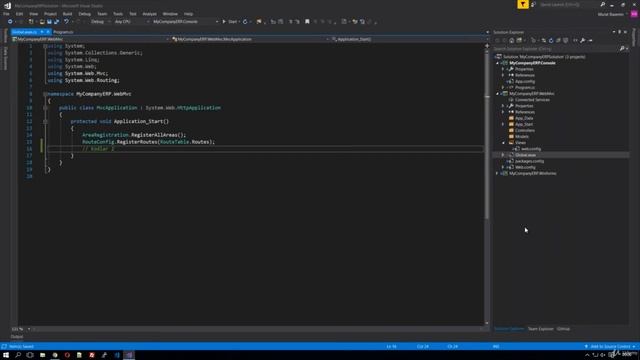Open the Edit menu
This screenshot has width=640, height=360.
tap(19, 14)
